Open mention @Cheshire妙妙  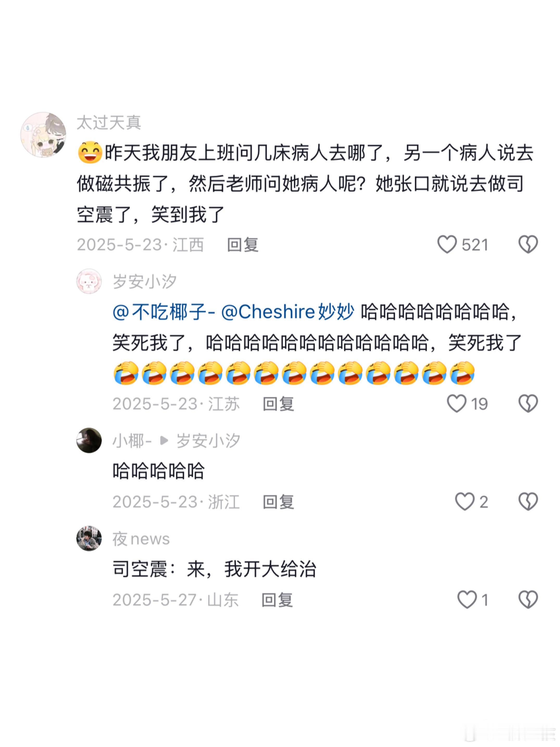pos(288,311)
